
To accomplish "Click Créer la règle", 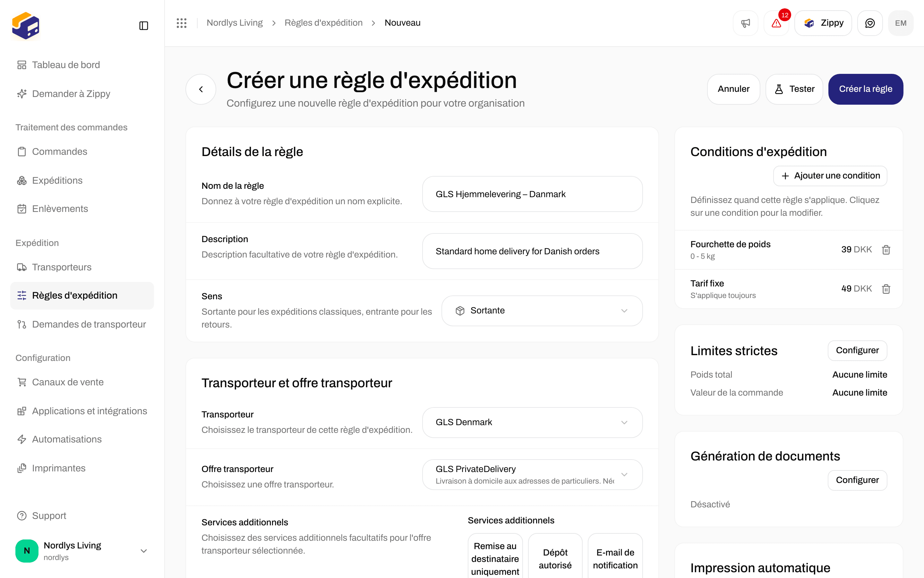I will pos(866,89).
